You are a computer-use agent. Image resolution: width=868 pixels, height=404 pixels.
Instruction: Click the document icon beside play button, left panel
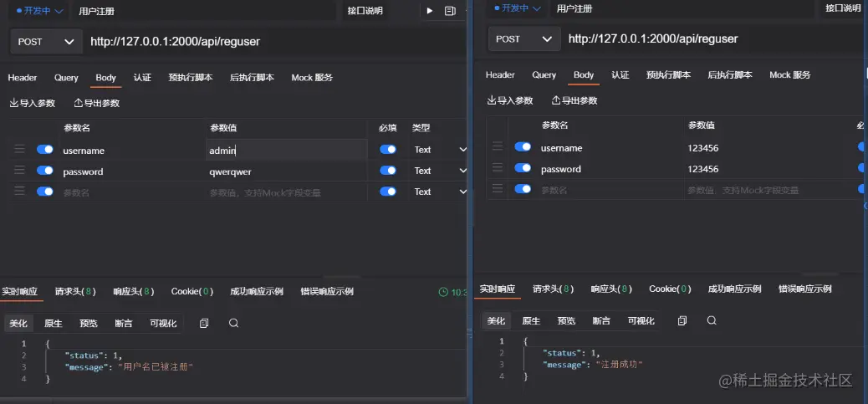pos(450,11)
